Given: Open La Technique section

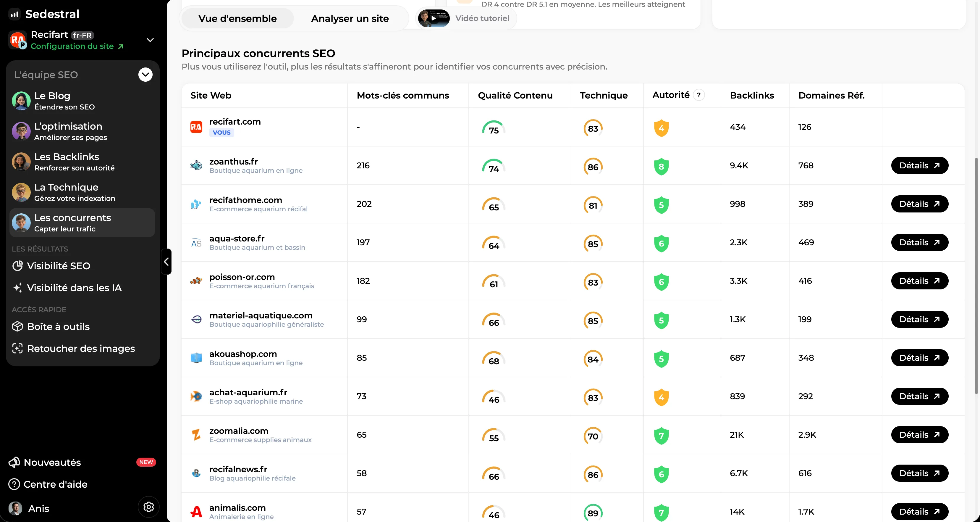Looking at the screenshot, I should (x=82, y=192).
